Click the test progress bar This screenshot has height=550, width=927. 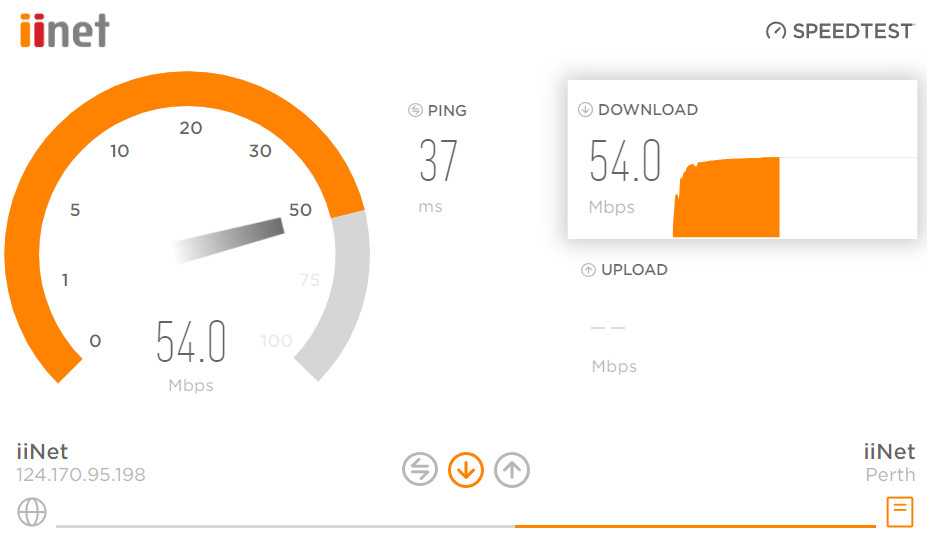(466, 526)
